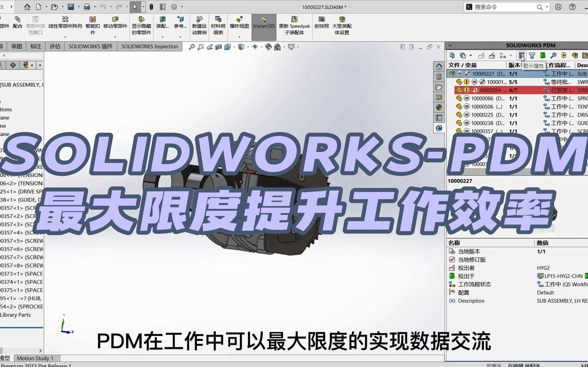Toggle the local revision (当地修订版) checkbox
Viewport: 588px width, 367px height.
tap(452, 259)
